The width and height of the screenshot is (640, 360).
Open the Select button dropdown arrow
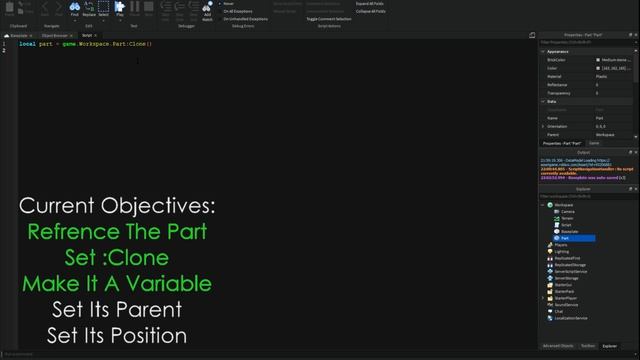point(104,20)
